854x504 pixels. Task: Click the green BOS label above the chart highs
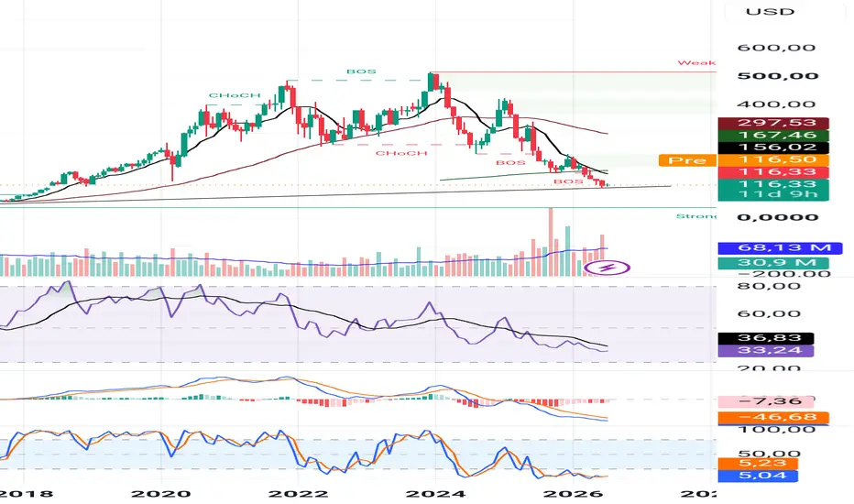361,71
